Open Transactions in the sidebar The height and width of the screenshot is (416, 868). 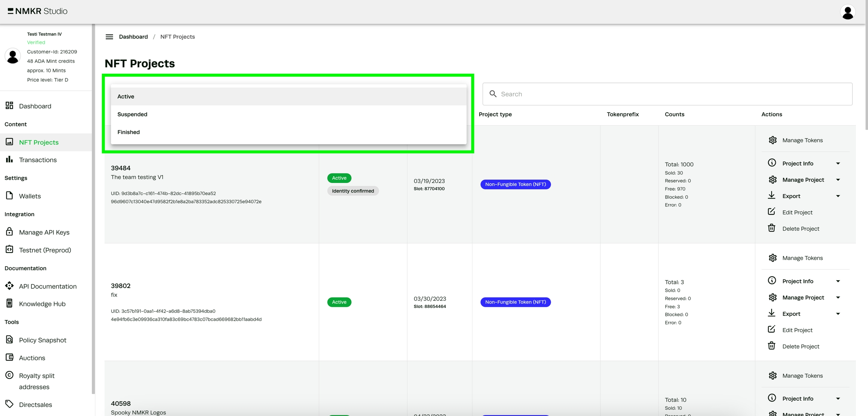point(38,160)
